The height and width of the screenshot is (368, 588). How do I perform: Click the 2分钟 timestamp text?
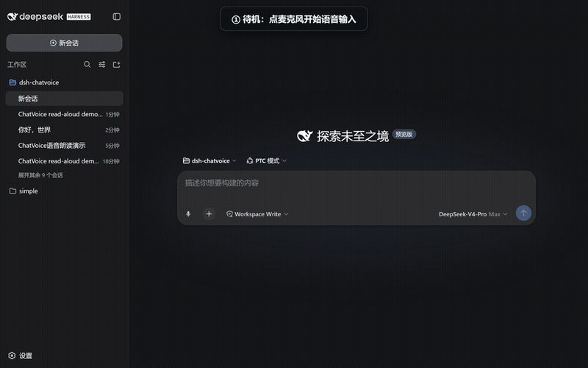click(x=112, y=130)
